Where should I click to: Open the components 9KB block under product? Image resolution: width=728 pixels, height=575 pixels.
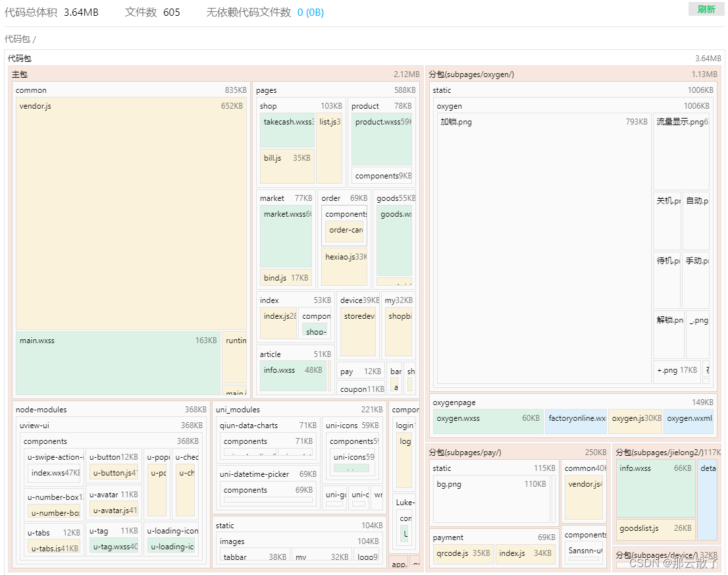pos(382,176)
